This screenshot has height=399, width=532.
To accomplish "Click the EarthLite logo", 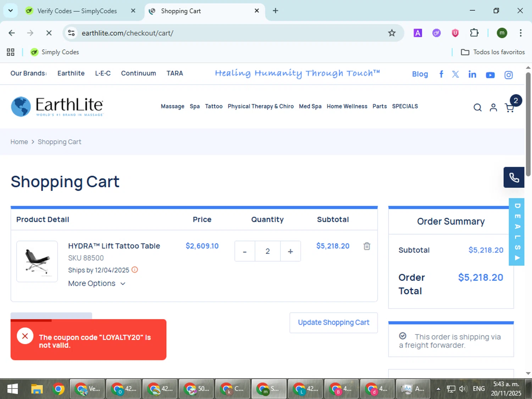I will [57, 106].
